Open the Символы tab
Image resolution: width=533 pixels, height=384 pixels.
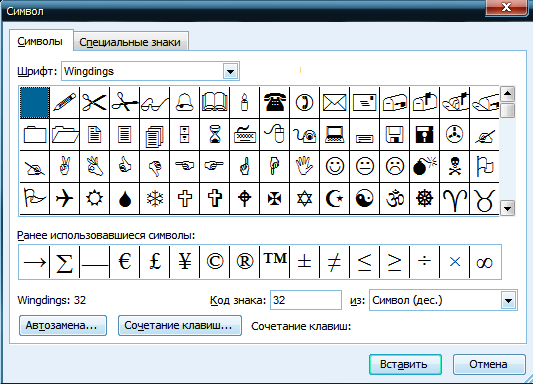tap(40, 41)
